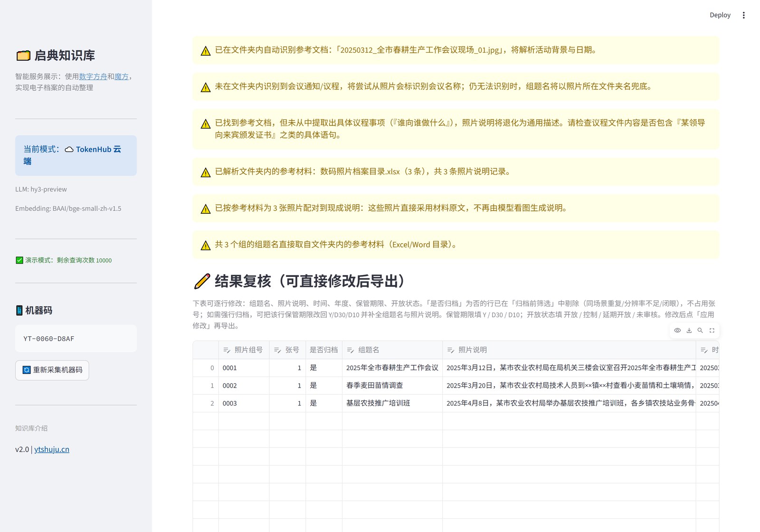Click the 当前模式 TokenHub 云端 box
This screenshot has height=532, width=760.
(x=76, y=155)
